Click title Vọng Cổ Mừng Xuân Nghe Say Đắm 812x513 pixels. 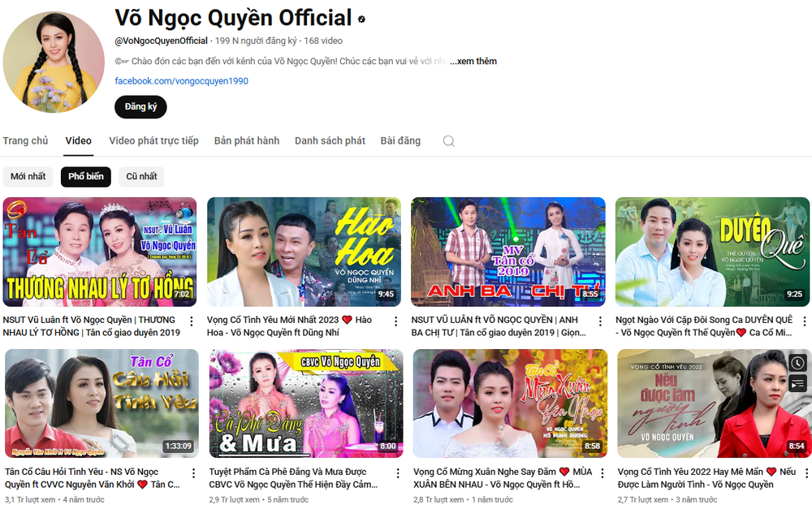pyautogui.click(x=503, y=478)
